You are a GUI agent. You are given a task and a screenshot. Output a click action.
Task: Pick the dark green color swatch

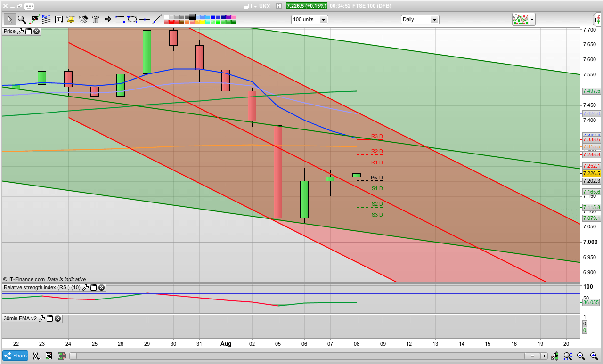[234, 22]
